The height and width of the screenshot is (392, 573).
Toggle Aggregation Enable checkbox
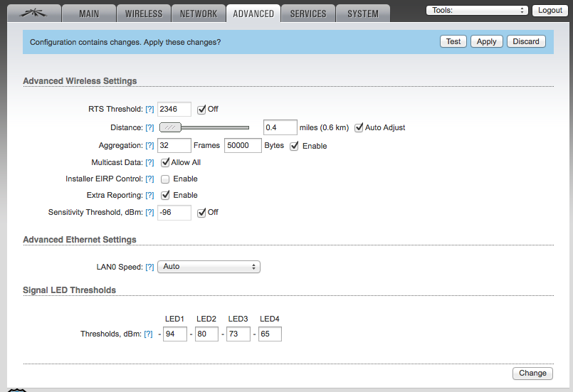(x=294, y=146)
